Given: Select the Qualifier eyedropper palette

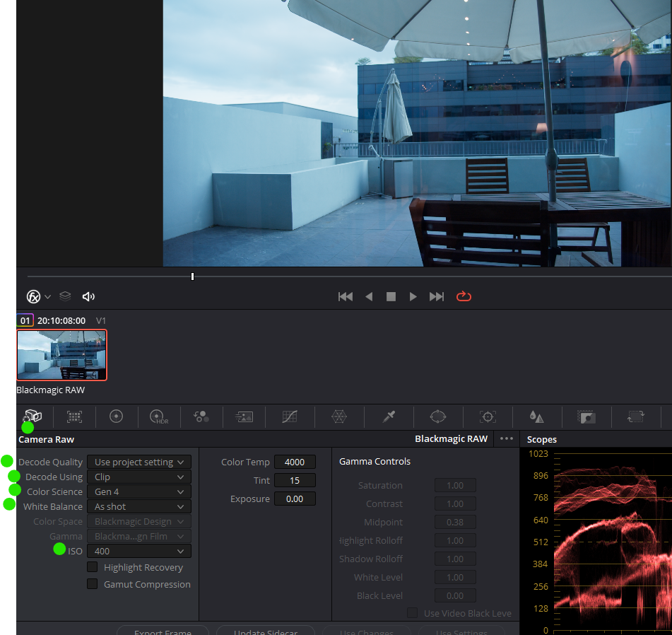Looking at the screenshot, I should 388,417.
